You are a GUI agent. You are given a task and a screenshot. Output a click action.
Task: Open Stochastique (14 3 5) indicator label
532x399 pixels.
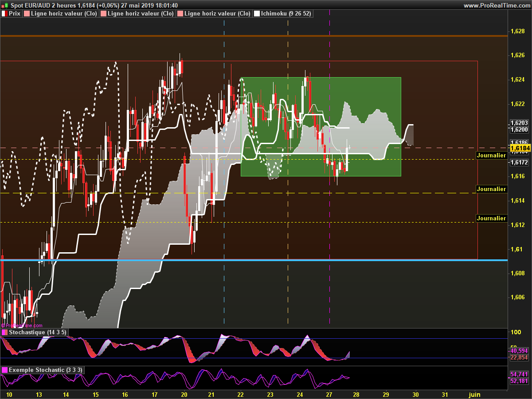[x=37, y=332]
